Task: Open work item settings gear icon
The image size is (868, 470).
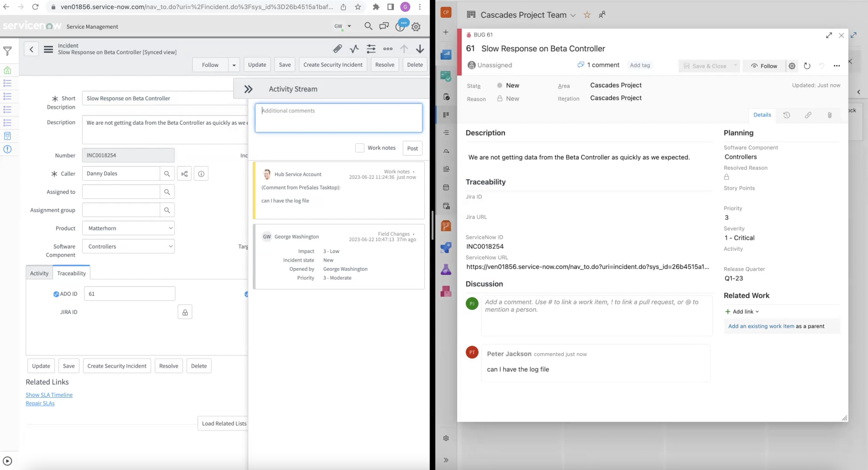Action: tap(792, 66)
